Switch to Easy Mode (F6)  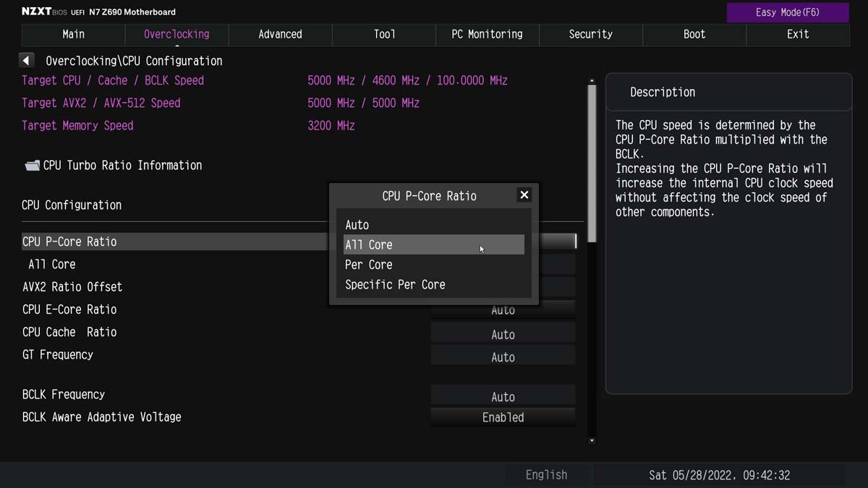(788, 12)
